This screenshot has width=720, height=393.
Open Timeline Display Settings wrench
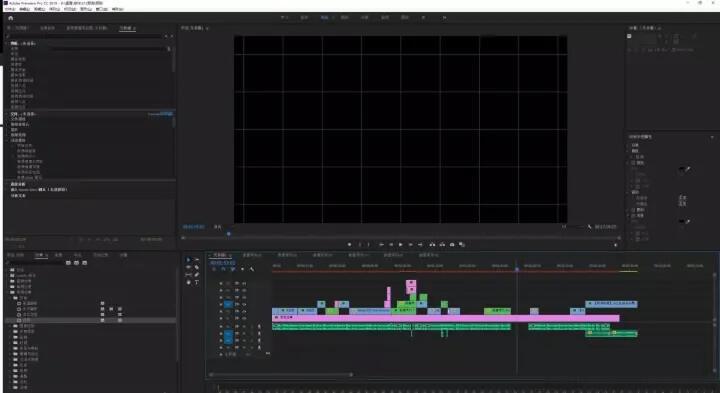252,269
